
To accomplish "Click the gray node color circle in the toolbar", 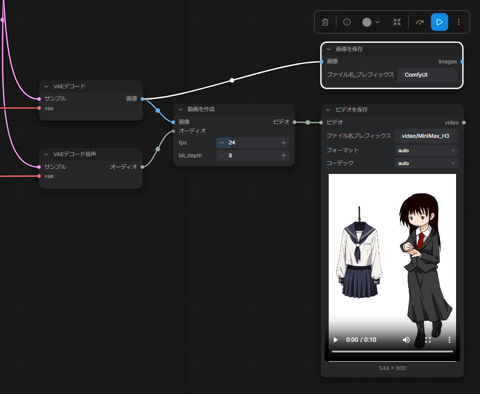I will [x=367, y=22].
